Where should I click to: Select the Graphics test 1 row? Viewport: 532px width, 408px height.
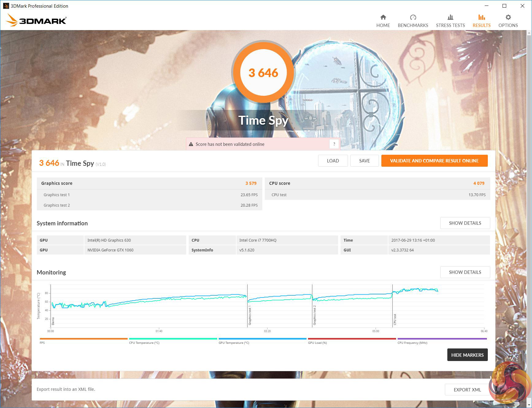point(149,195)
